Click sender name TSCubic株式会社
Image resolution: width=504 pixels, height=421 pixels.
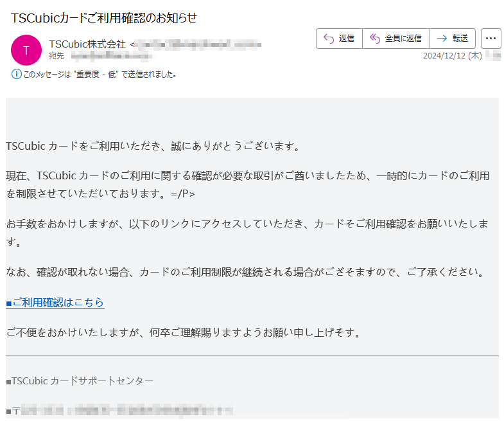87,44
